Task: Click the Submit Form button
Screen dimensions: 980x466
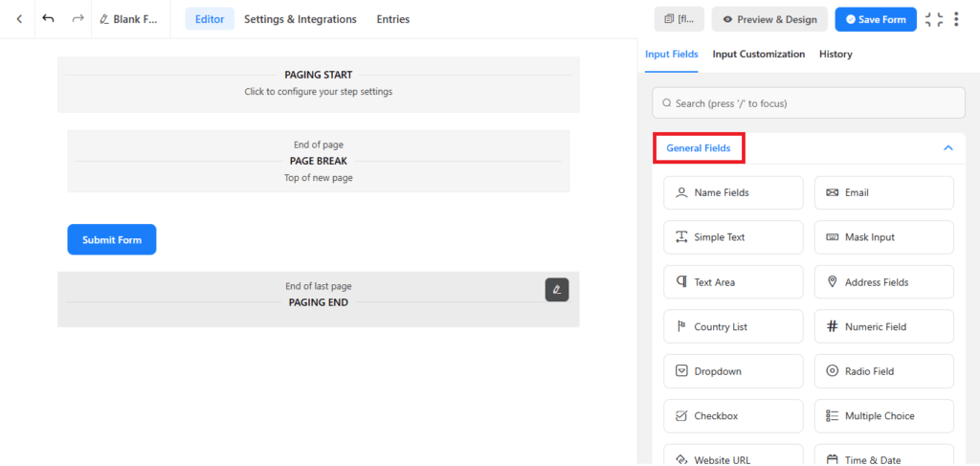Action: click(112, 239)
